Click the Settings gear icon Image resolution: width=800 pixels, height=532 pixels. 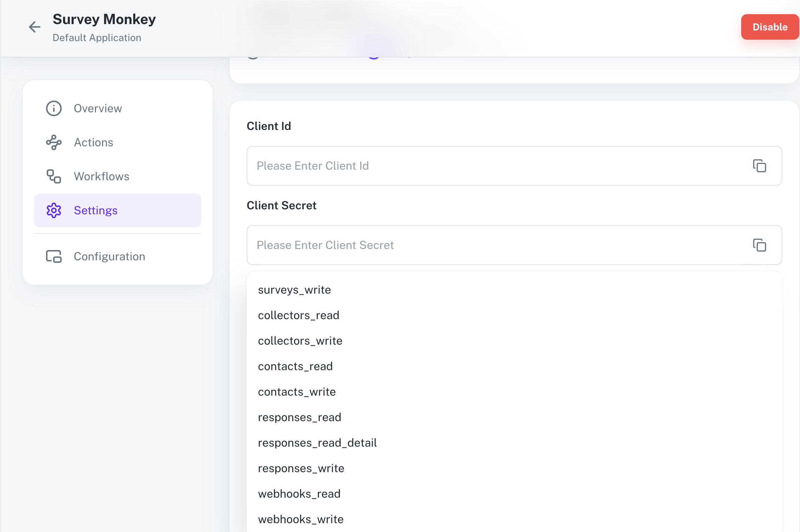[54, 210]
